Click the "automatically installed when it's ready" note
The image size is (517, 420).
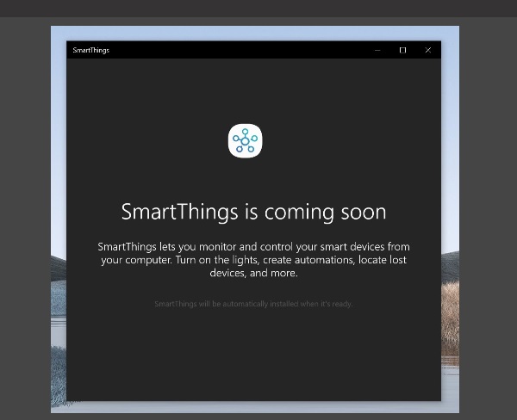(x=253, y=304)
